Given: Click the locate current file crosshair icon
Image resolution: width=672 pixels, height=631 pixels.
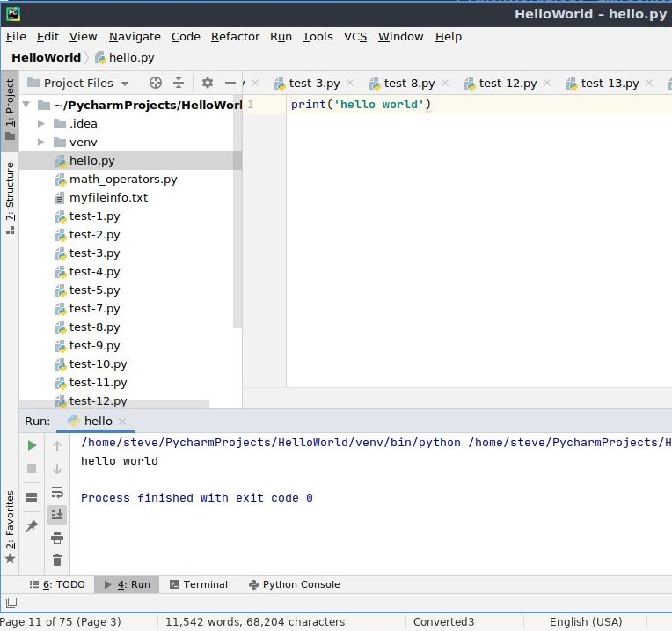Looking at the screenshot, I should click(x=155, y=83).
